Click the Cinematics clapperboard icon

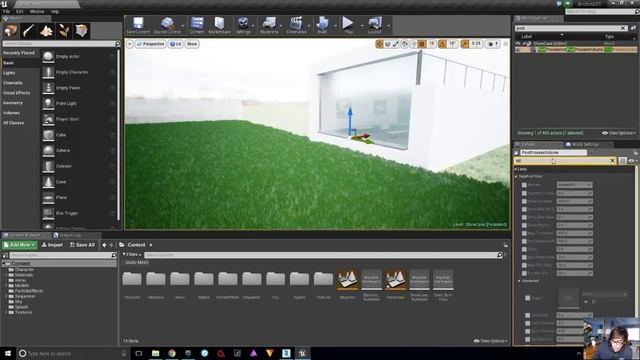click(x=296, y=25)
